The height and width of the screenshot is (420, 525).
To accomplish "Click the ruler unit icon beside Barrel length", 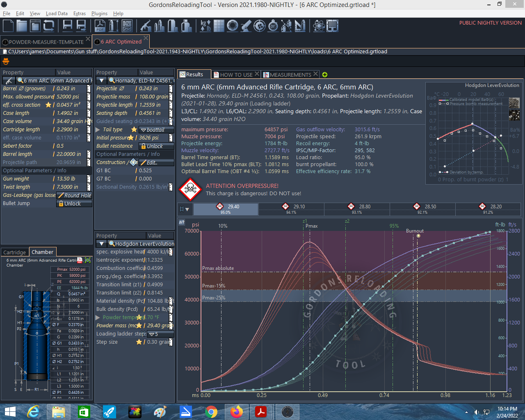I will [89, 154].
